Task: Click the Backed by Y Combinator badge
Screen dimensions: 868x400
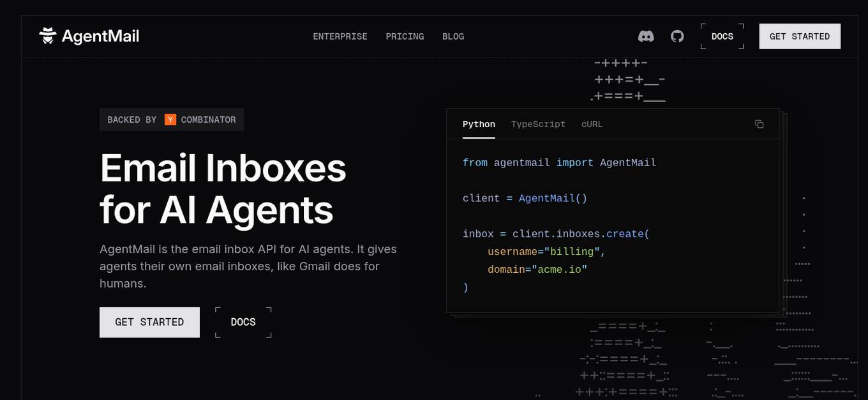Action: pyautogui.click(x=171, y=119)
